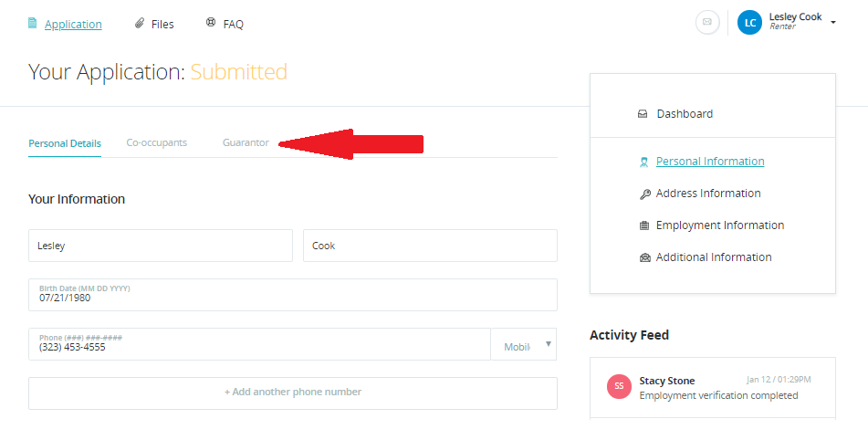Select the Personal Details tab
Screen dimensions: 868x440
coord(65,143)
